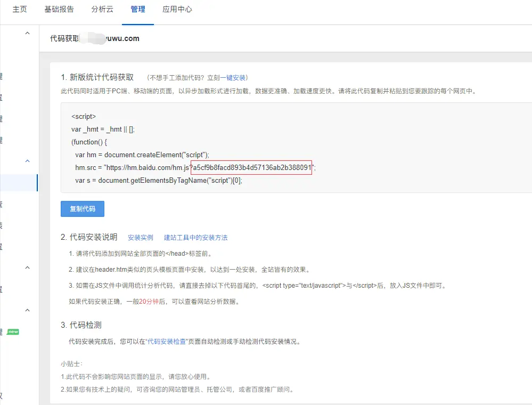532x405 pixels.
Task: Click the instruction about </head> tag
Action: [x=141, y=254]
